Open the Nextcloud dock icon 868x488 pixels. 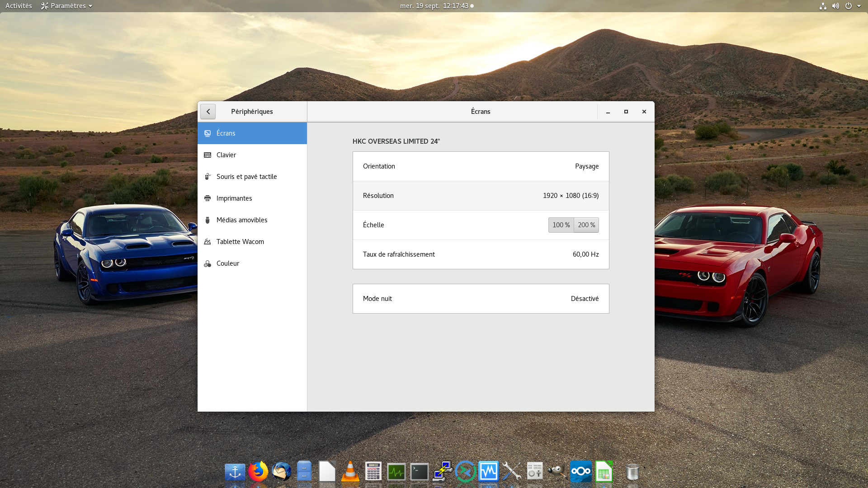pyautogui.click(x=580, y=472)
